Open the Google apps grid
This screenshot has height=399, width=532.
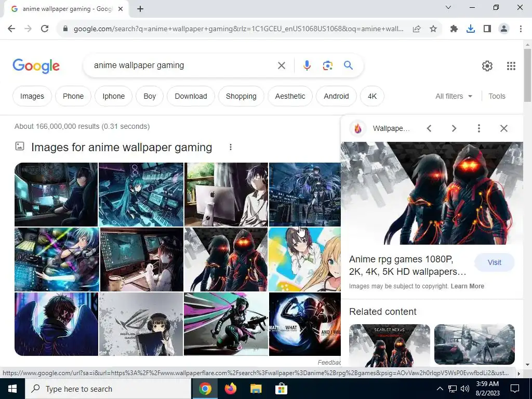tap(511, 66)
